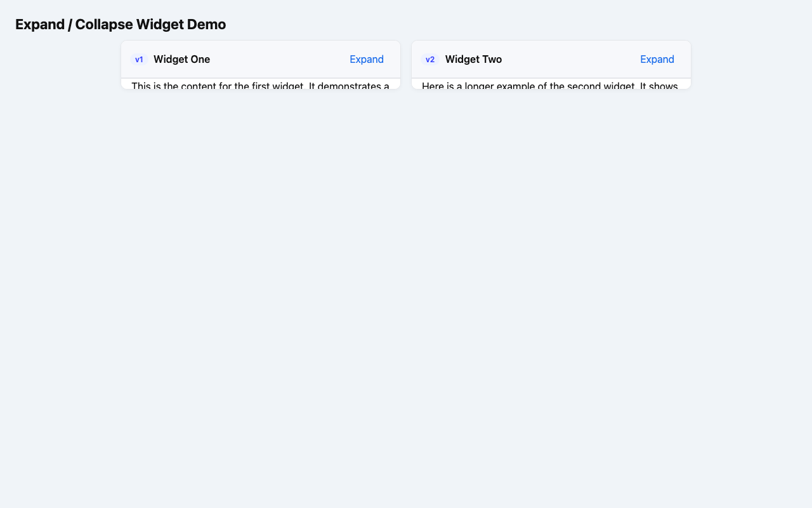Click the header bar of Widget One
The height and width of the screenshot is (508, 812).
(260, 59)
